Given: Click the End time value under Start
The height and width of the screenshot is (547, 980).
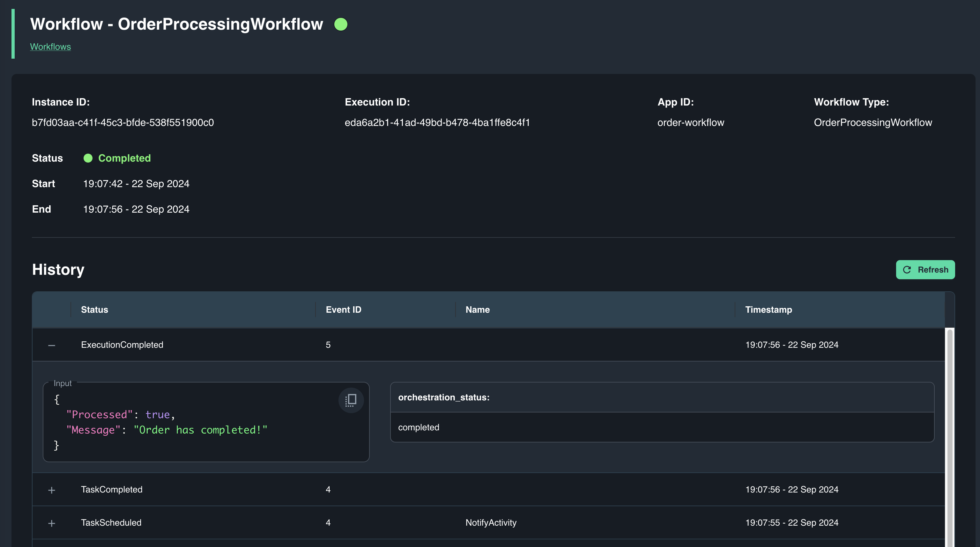Looking at the screenshot, I should [136, 209].
